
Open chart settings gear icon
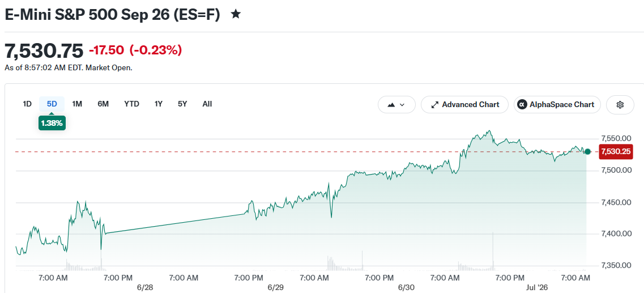[x=620, y=104]
